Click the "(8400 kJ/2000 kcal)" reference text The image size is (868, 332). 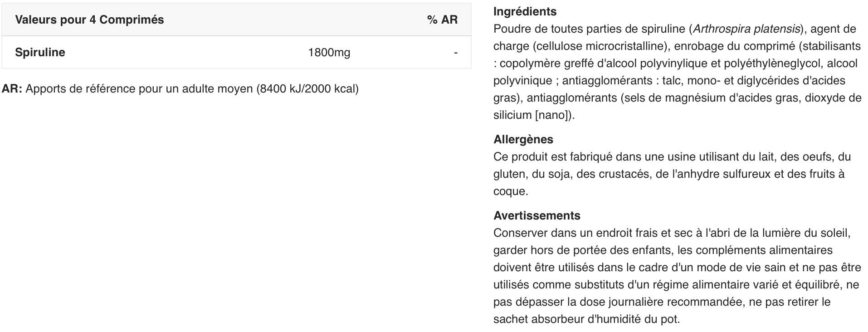307,89
